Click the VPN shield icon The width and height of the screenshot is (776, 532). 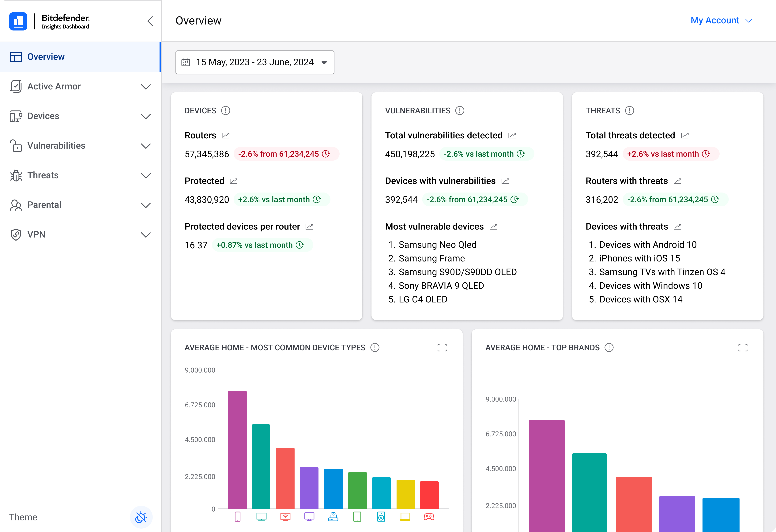(x=16, y=234)
